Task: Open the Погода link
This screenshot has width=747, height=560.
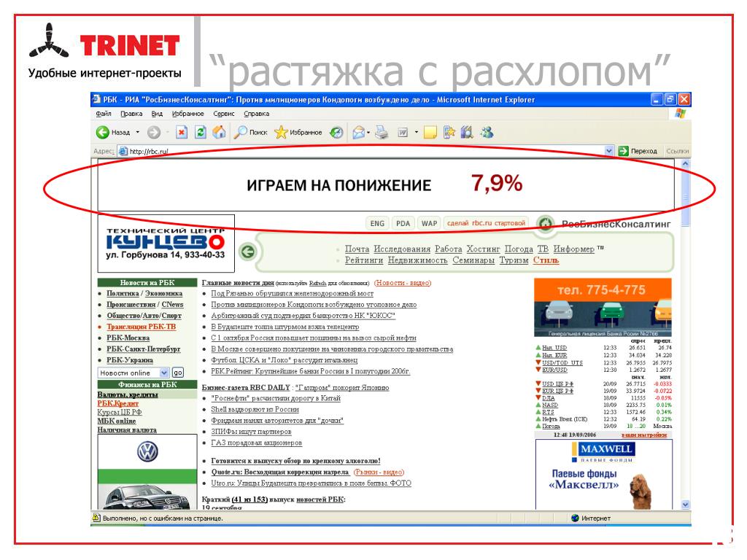Action: tap(519, 249)
